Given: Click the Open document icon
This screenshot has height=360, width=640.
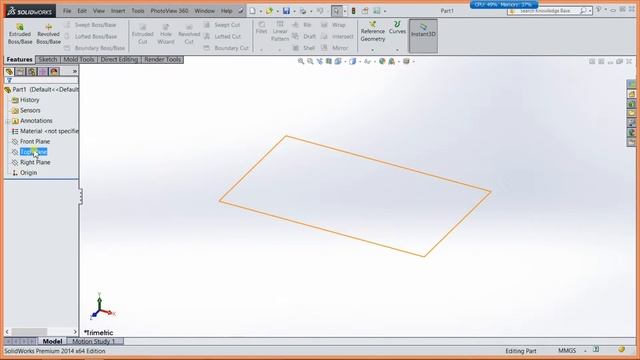Looking at the screenshot, I should [x=269, y=11].
